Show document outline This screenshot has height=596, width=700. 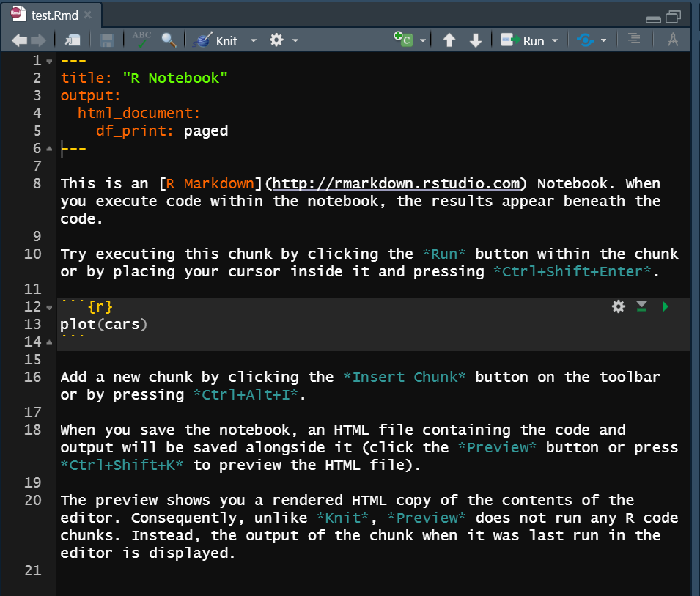tap(634, 39)
